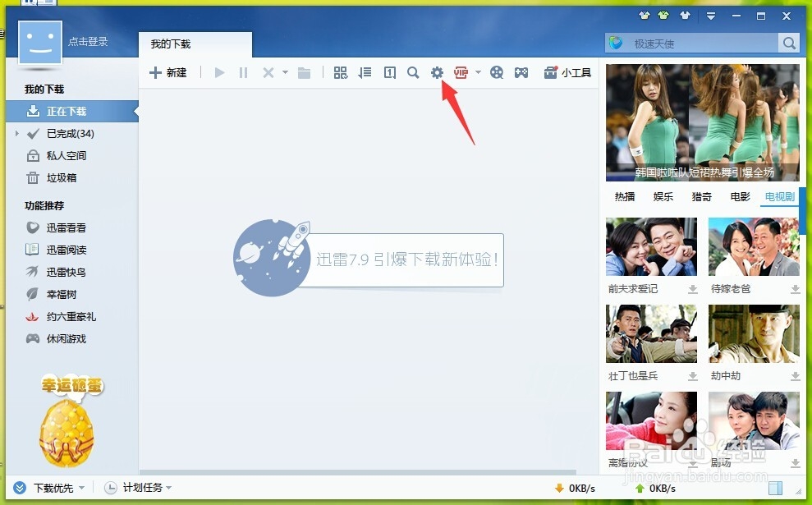The height and width of the screenshot is (505, 812).
Task: Select the 电视剧 tab
Action: coord(779,197)
